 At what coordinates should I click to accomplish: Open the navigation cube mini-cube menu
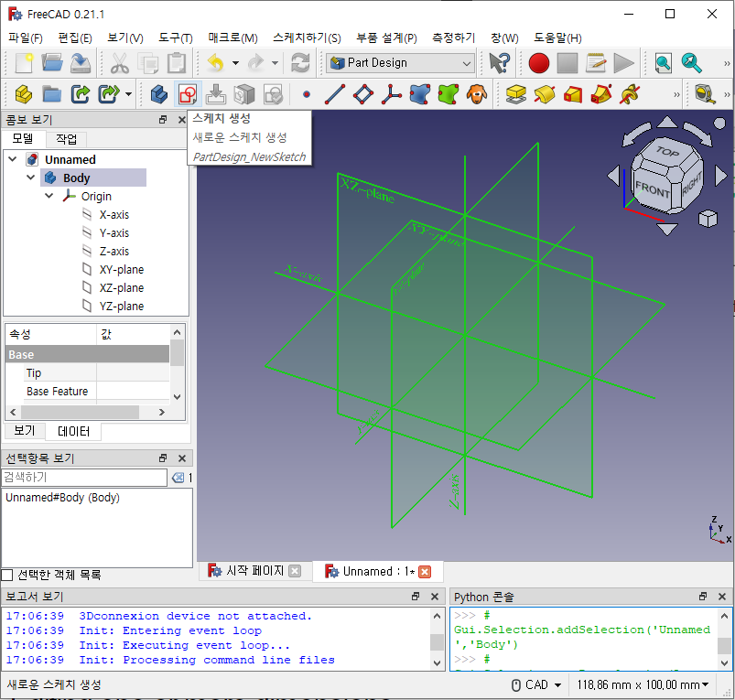(x=708, y=219)
